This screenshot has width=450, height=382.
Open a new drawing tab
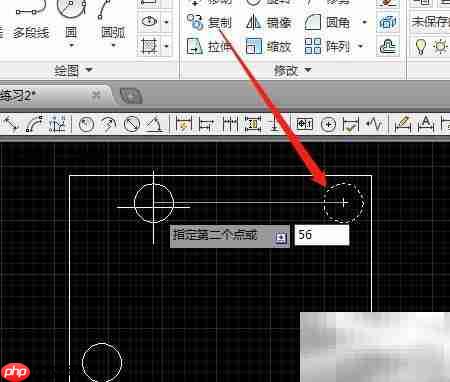tap(131, 96)
